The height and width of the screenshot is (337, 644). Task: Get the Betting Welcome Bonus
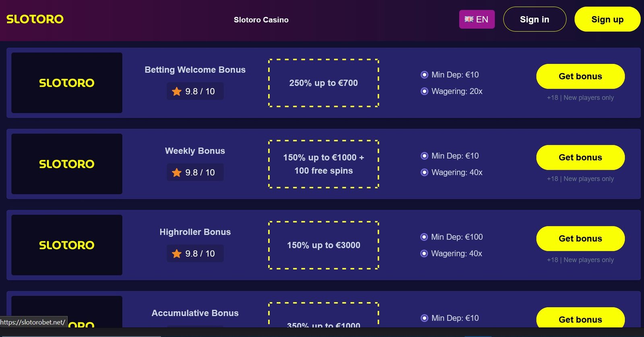click(x=580, y=76)
